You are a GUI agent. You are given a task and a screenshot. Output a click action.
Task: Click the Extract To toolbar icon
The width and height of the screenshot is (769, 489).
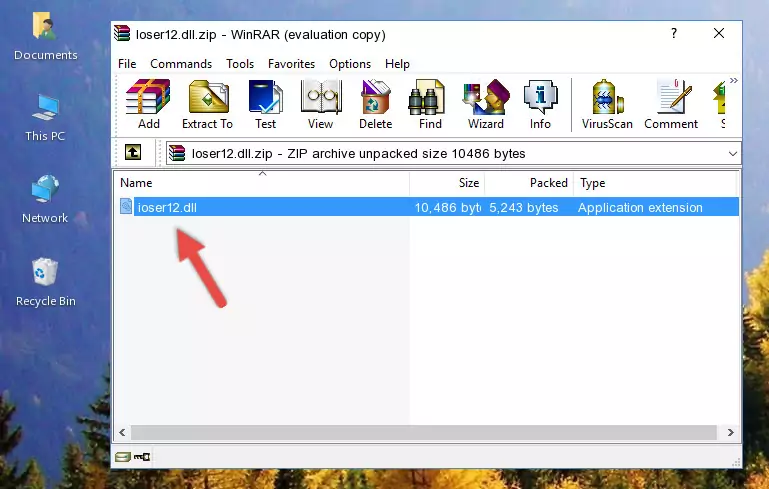[x=207, y=104]
